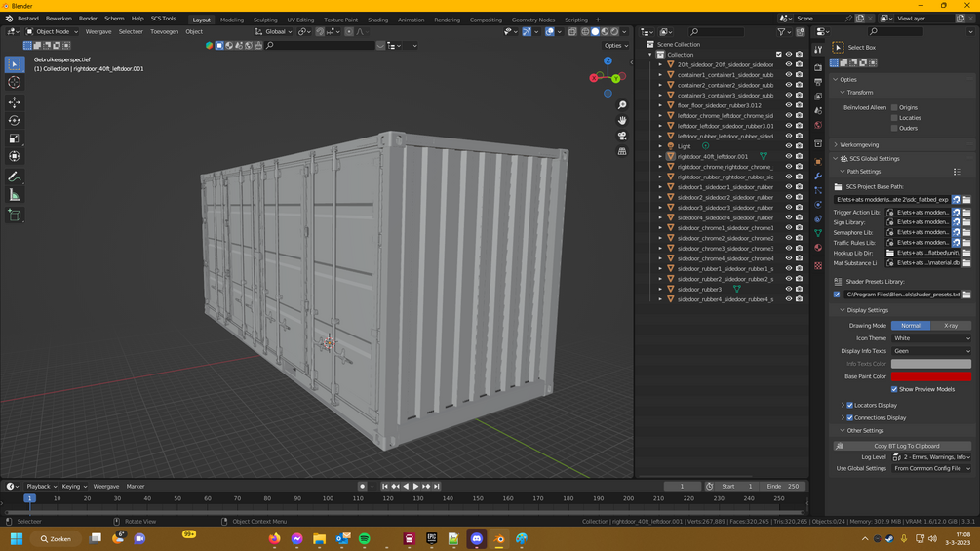Open the Display Info Texts dropdown
This screenshot has height=551, width=980.
931,351
